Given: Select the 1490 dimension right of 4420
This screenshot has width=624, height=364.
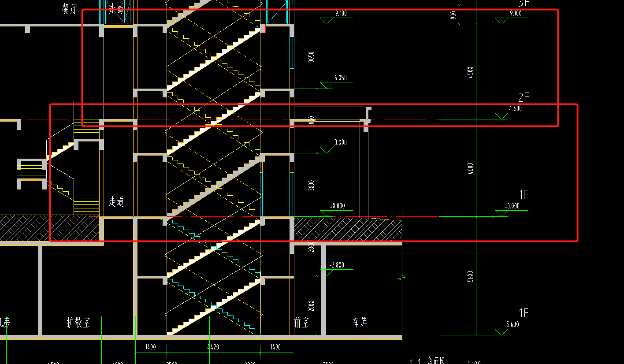Looking at the screenshot, I should (x=275, y=347).
